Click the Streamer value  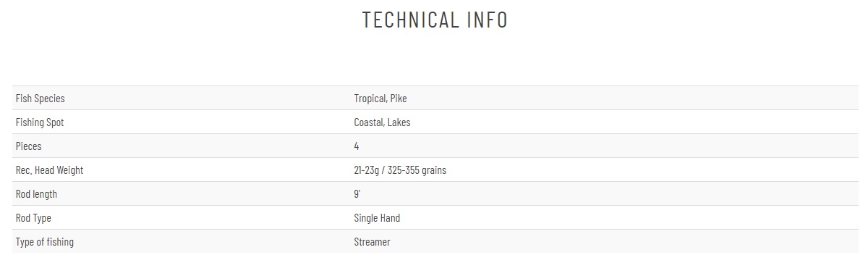pyautogui.click(x=372, y=242)
